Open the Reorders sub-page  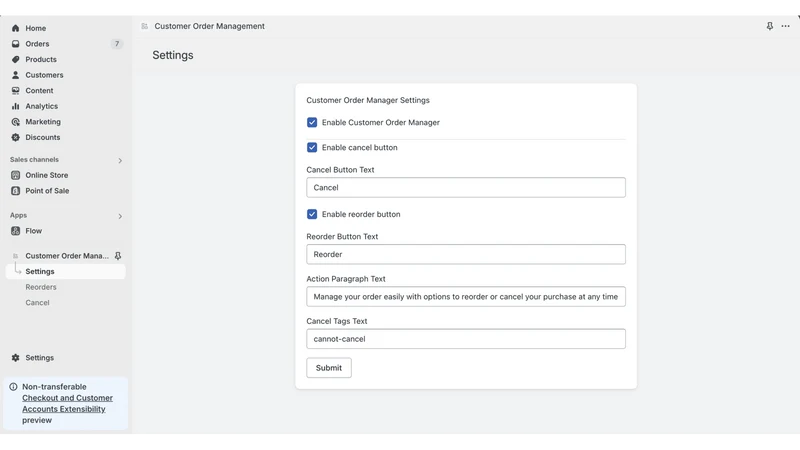[x=41, y=287]
